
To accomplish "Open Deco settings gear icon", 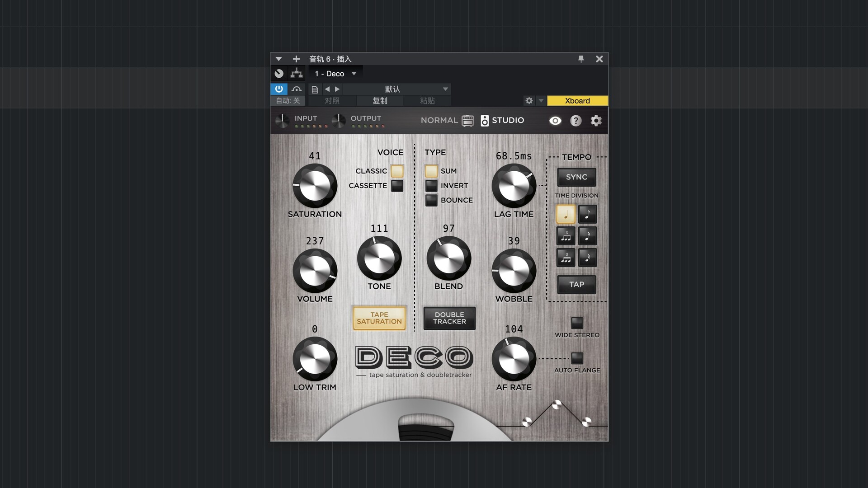I will (x=596, y=121).
